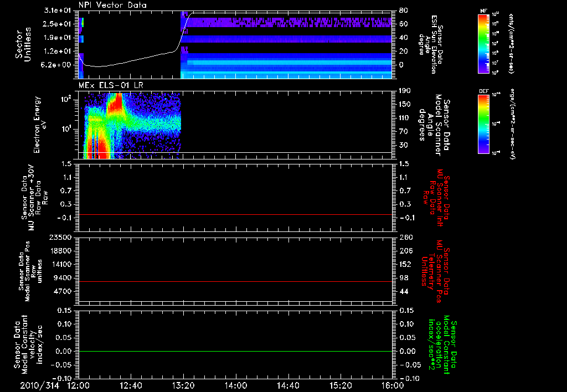This screenshot has width=567, height=392.
Task: Click the 1.9e+01 sector tick label
Action: 57,38
